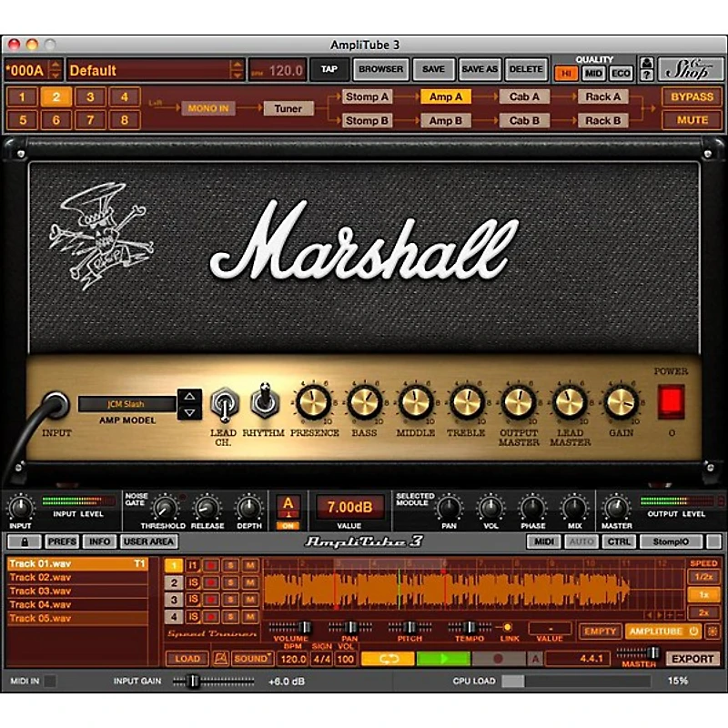The width and height of the screenshot is (728, 728).
Task: Flip the Rhythm channel toggle switch
Action: [x=265, y=400]
